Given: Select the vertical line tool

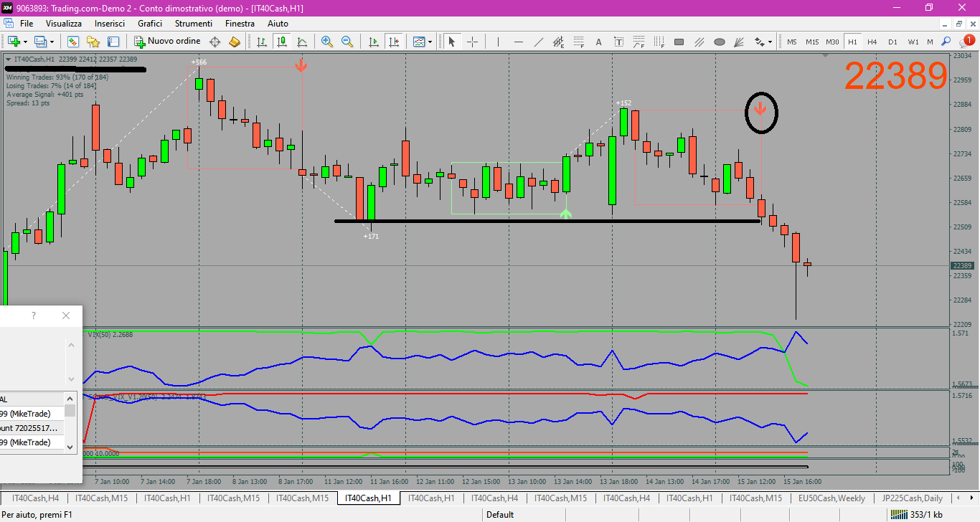Looking at the screenshot, I should coord(498,42).
